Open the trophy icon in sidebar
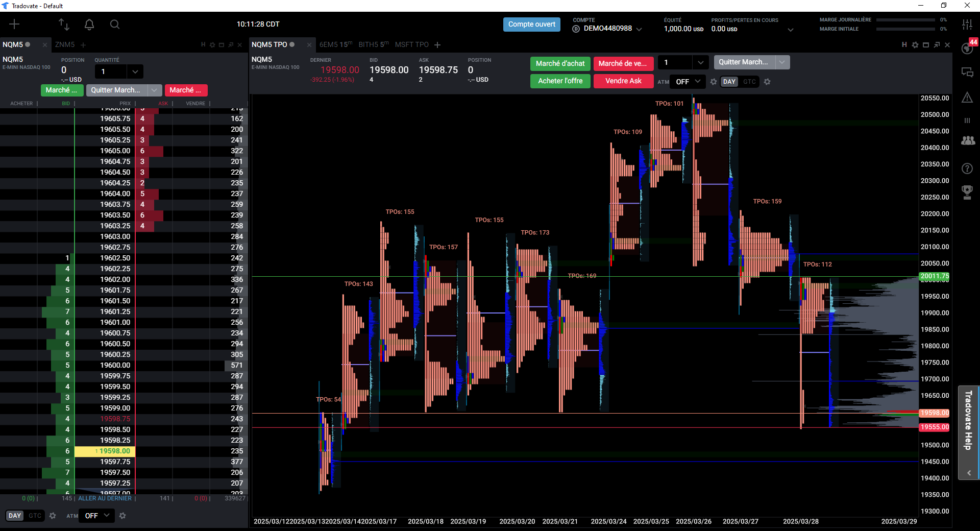Image resolution: width=980 pixels, height=531 pixels. click(x=967, y=192)
